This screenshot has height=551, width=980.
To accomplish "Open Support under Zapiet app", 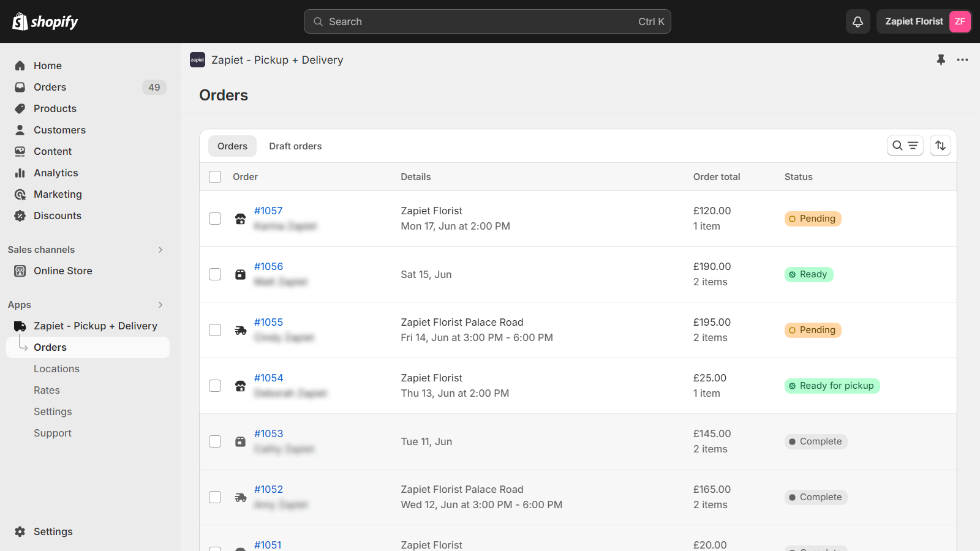I will tap(53, 433).
